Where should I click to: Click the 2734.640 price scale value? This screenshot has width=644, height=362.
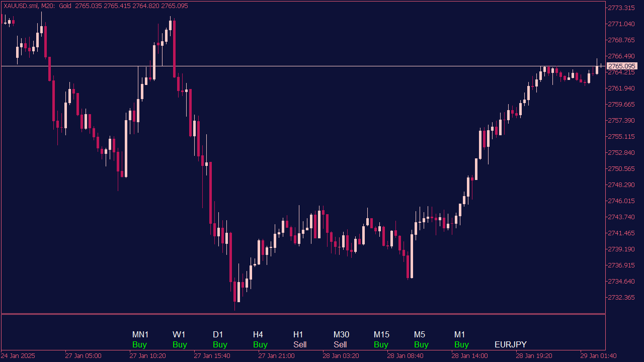pyautogui.click(x=621, y=281)
